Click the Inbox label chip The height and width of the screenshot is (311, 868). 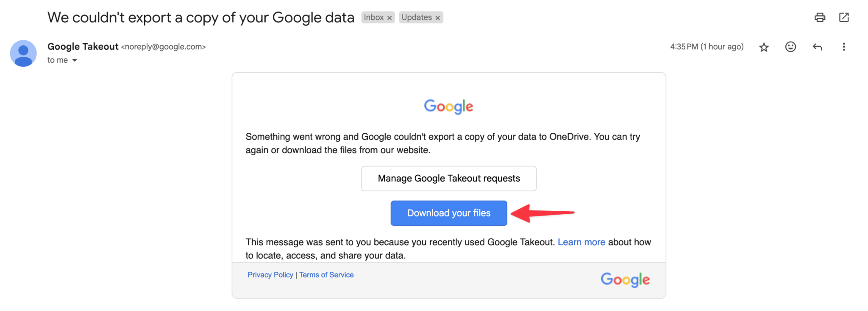click(x=373, y=17)
